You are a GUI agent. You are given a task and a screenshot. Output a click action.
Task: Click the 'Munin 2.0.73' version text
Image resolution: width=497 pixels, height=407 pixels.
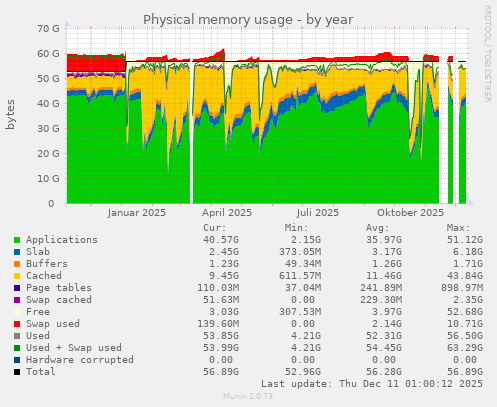point(248,396)
